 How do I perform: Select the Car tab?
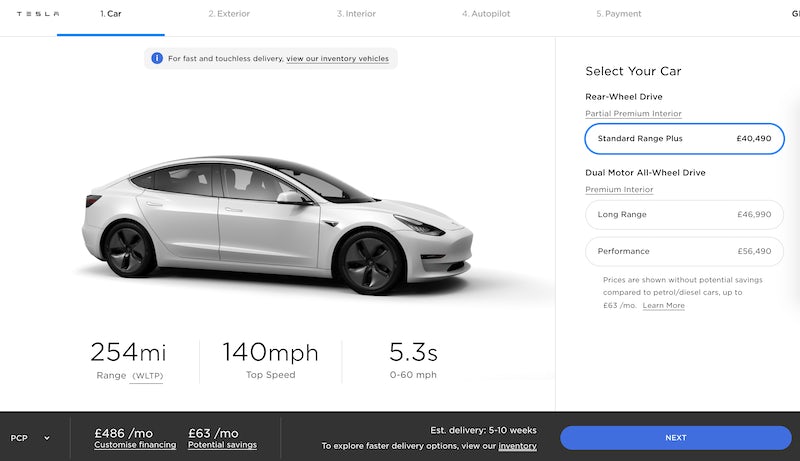pos(111,14)
